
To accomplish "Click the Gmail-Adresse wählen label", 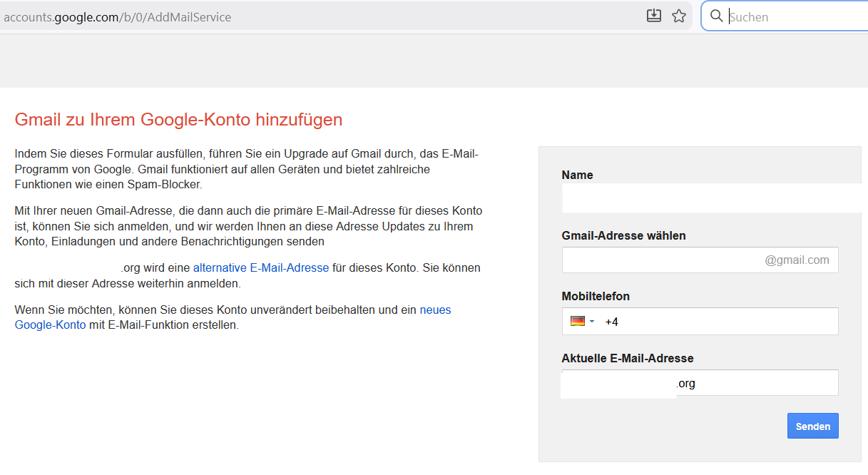I will (623, 235).
